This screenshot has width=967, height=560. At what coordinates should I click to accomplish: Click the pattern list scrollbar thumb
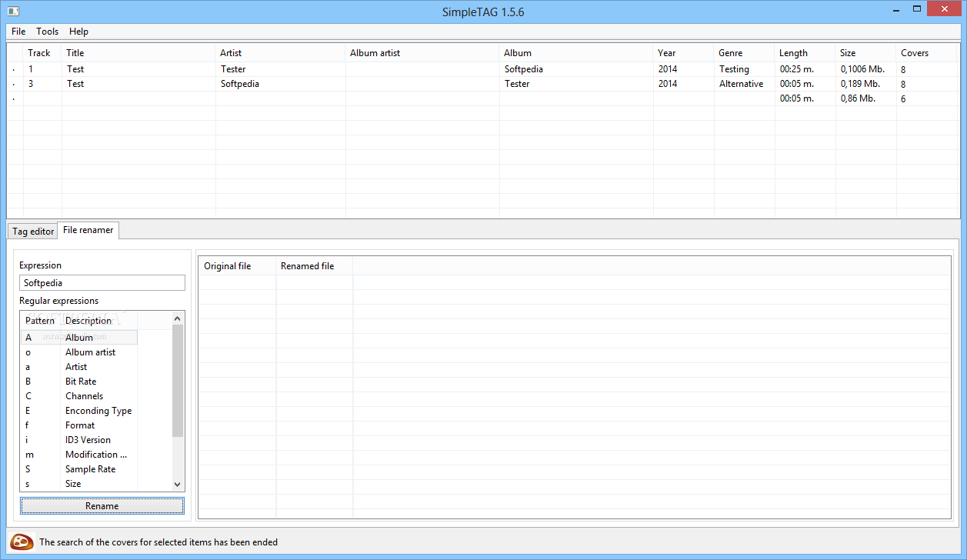point(178,381)
